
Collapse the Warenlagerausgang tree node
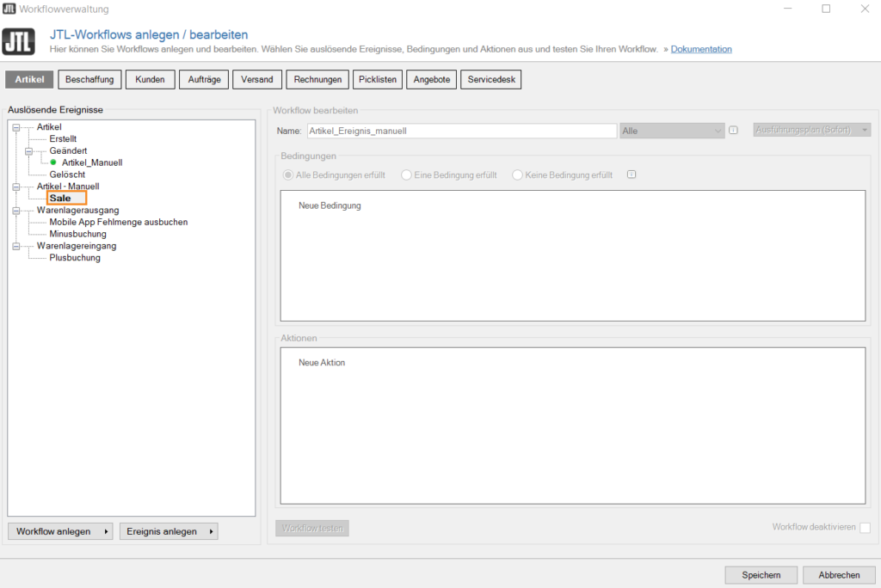tap(15, 210)
